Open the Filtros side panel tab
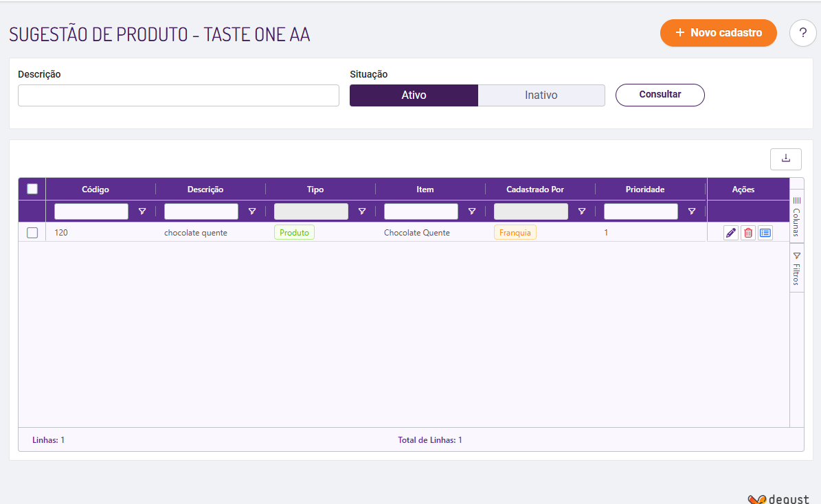This screenshot has height=504, width=821. (796, 268)
